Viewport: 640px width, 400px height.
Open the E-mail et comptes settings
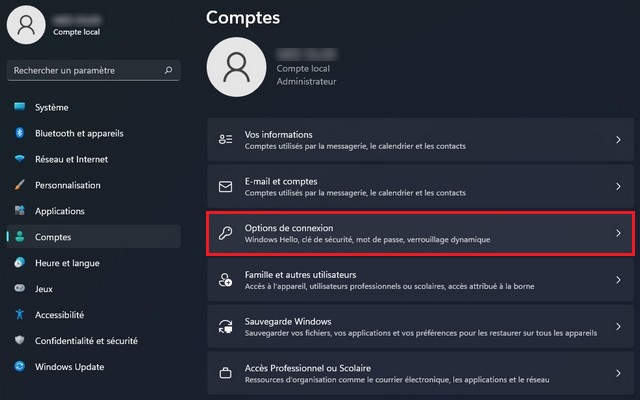pos(420,187)
